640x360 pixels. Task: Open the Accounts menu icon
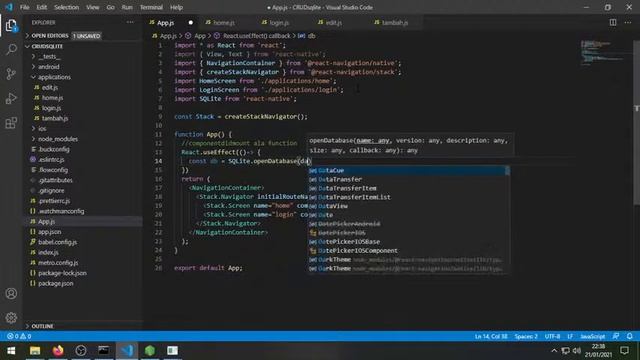11,293
